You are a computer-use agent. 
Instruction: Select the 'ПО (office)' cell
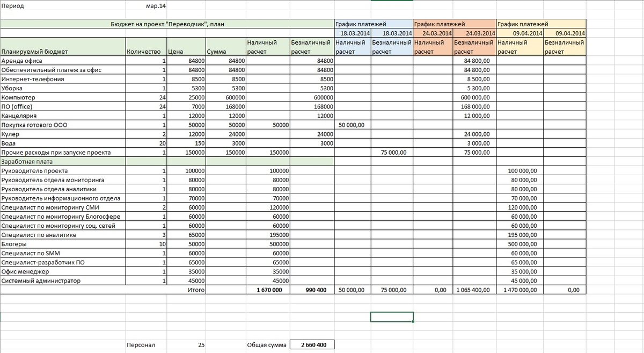coord(63,106)
